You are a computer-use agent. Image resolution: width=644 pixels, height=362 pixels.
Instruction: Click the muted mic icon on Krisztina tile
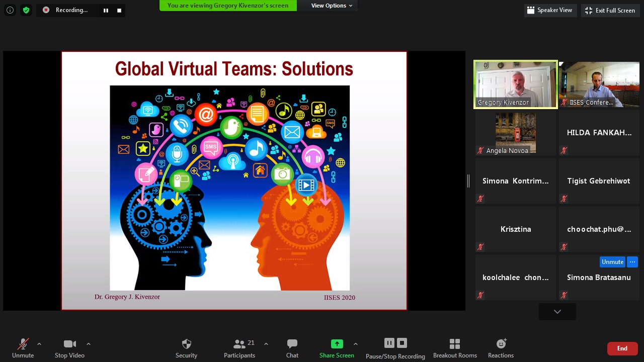click(480, 247)
